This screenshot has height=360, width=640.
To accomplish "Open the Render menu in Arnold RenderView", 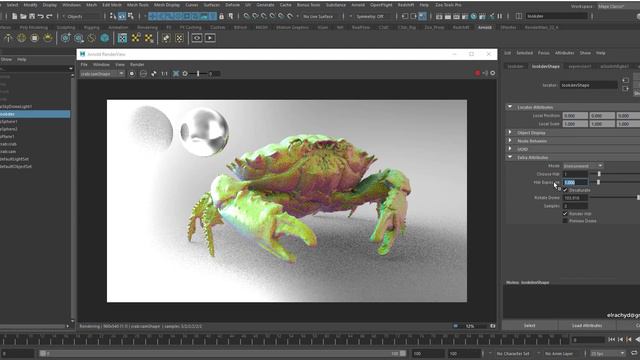I will tap(137, 64).
